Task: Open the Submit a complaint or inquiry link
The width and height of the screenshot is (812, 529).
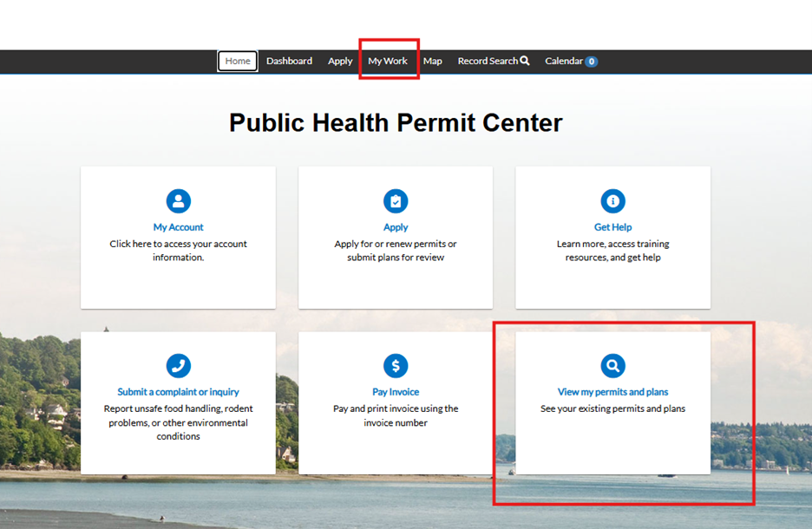Action: tap(179, 392)
